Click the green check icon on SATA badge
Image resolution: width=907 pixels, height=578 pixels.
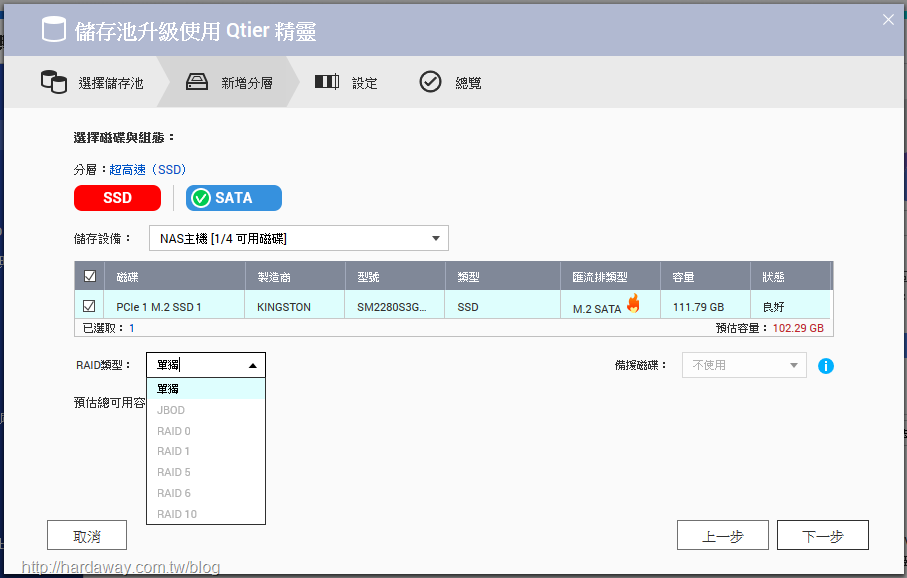click(201, 198)
